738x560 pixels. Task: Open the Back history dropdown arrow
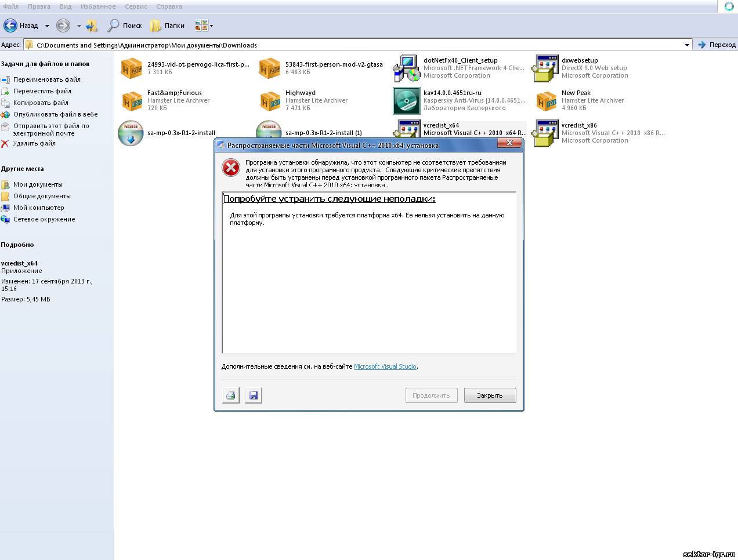pyautogui.click(x=47, y=26)
